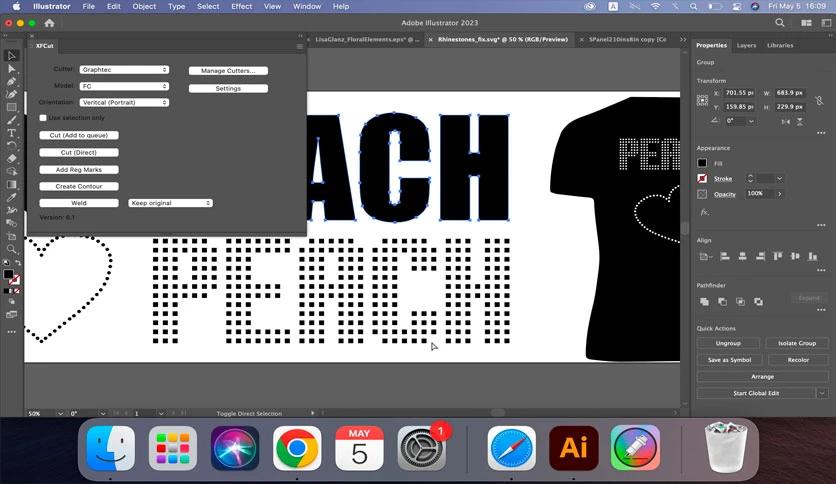
Task: Expand the Opacity slider arrow
Action: click(x=779, y=194)
